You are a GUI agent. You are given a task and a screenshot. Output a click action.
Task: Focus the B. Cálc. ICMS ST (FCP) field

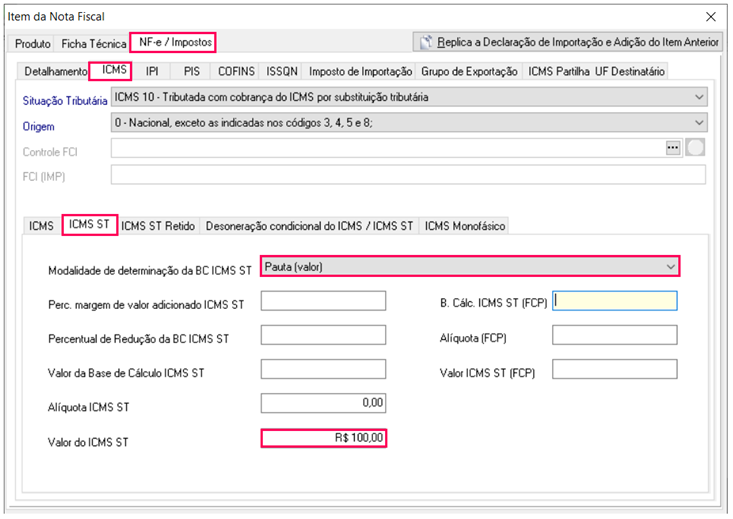(x=614, y=301)
